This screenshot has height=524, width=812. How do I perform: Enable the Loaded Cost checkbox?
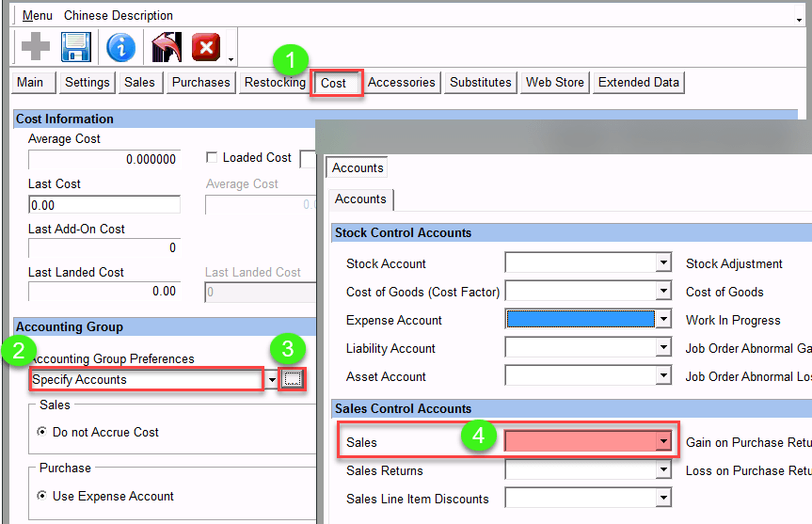212,158
